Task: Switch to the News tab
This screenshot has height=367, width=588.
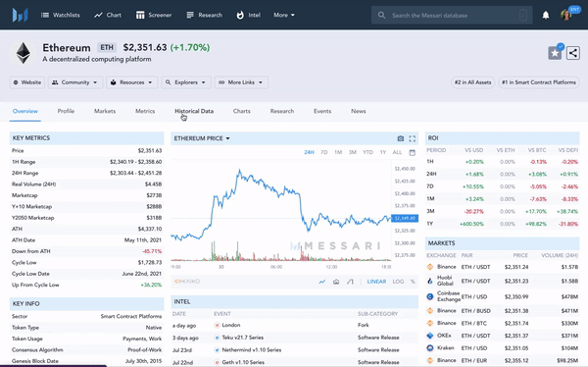Action: tap(358, 111)
